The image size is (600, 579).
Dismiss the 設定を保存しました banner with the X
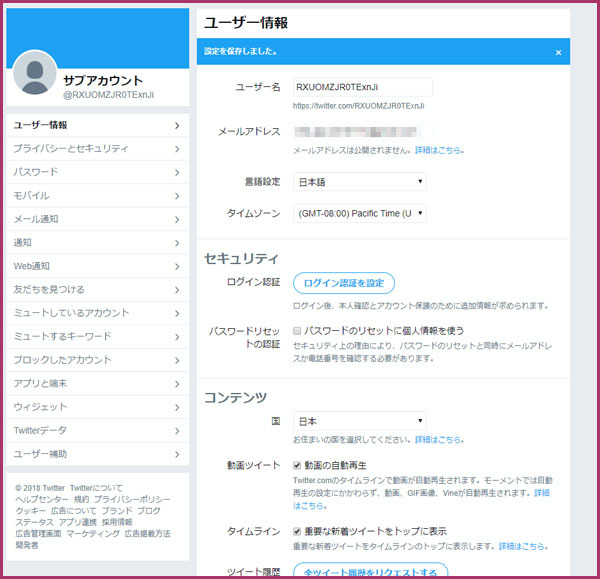(x=558, y=52)
